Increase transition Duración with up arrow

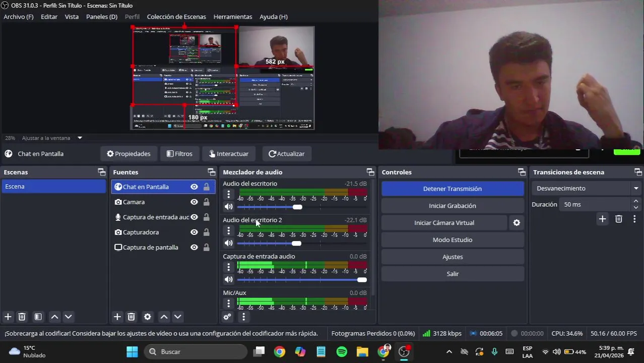coord(636,201)
